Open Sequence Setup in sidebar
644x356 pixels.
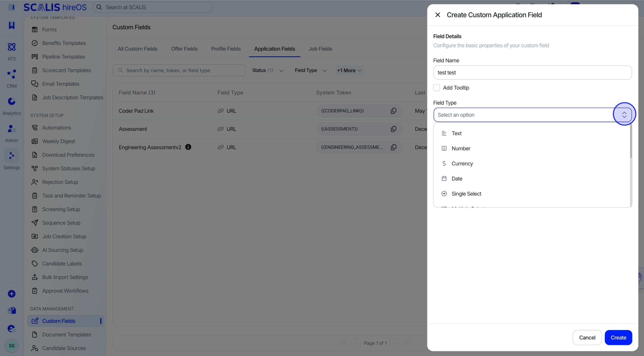point(66,223)
